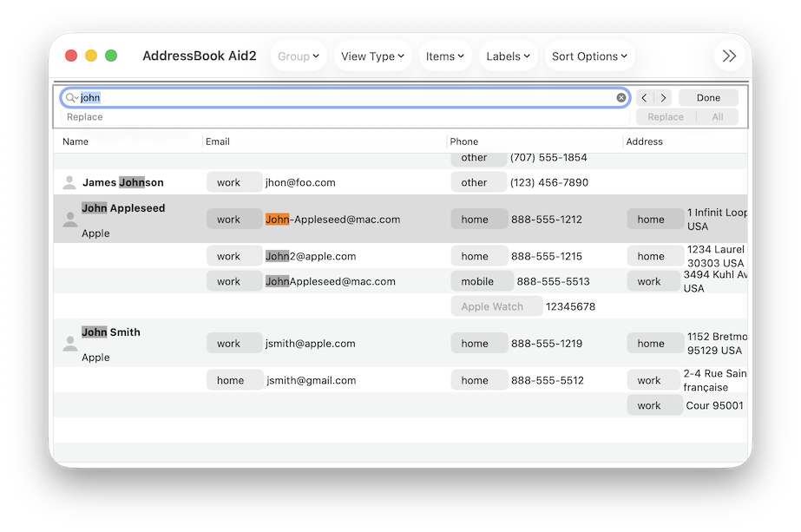
Task: Open home label for 888-555-1212
Action: pos(479,220)
